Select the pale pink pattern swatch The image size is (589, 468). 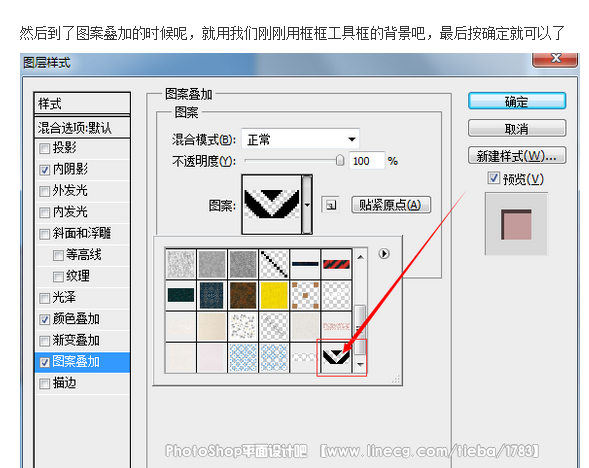(x=212, y=357)
